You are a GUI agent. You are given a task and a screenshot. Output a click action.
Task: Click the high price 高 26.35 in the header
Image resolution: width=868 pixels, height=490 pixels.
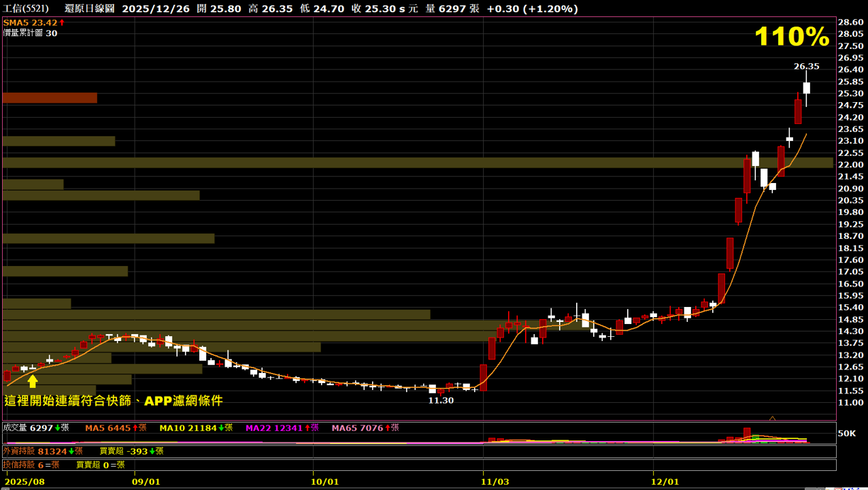270,9
